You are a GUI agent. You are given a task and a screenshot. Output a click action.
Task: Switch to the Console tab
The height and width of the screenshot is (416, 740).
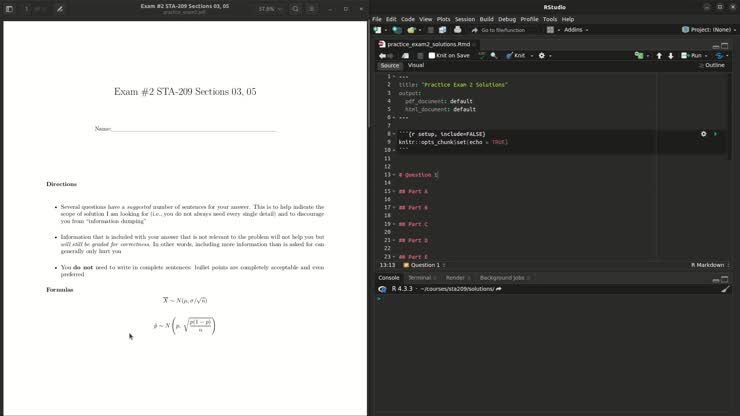[x=389, y=278]
